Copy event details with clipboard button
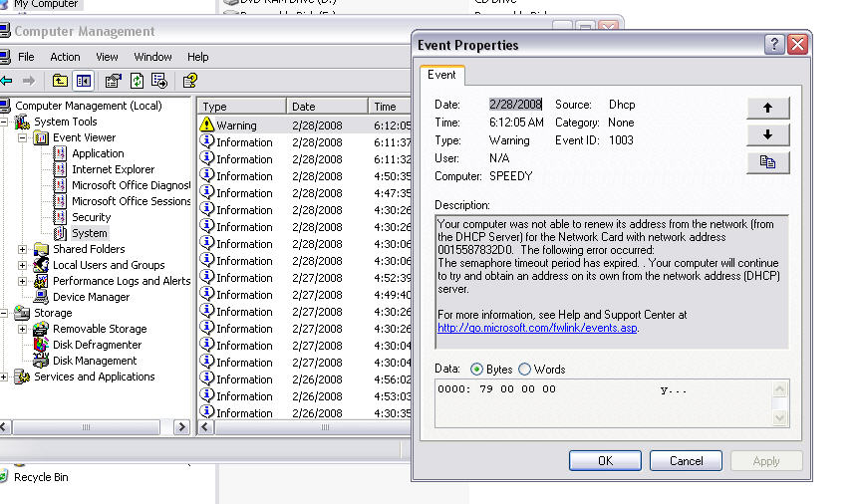The image size is (861, 504). click(767, 162)
